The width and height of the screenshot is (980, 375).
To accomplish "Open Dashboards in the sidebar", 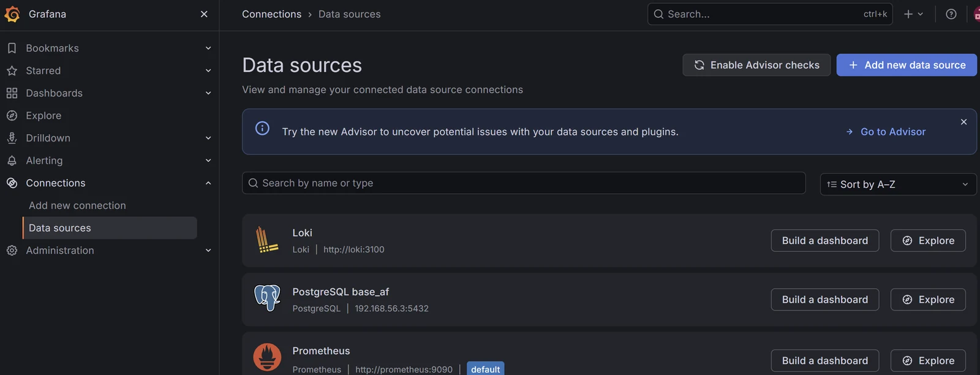I will (54, 93).
